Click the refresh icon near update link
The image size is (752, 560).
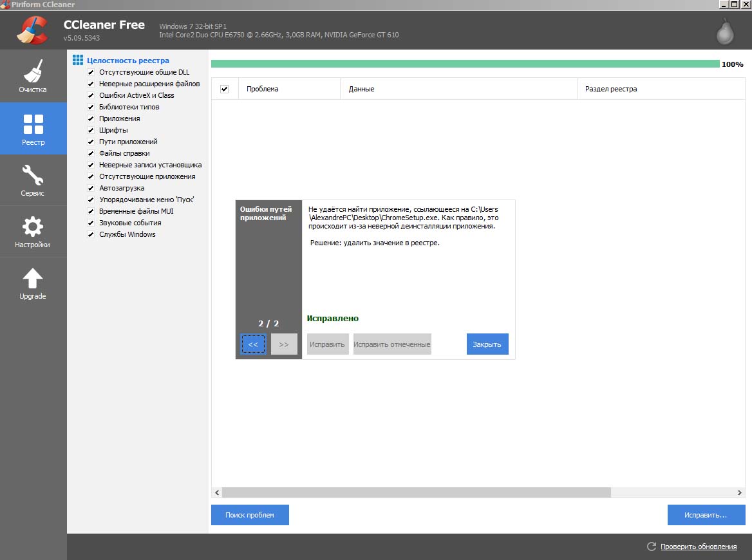[x=652, y=546]
